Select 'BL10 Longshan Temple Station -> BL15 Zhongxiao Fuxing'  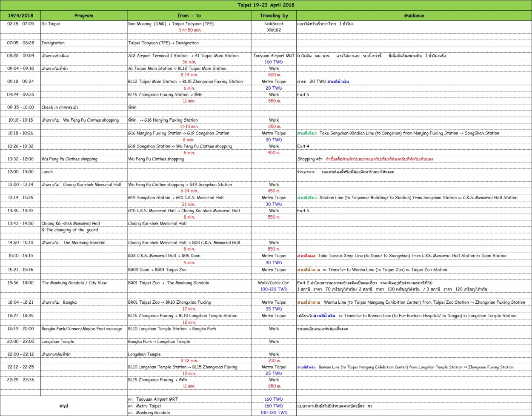(x=189, y=367)
